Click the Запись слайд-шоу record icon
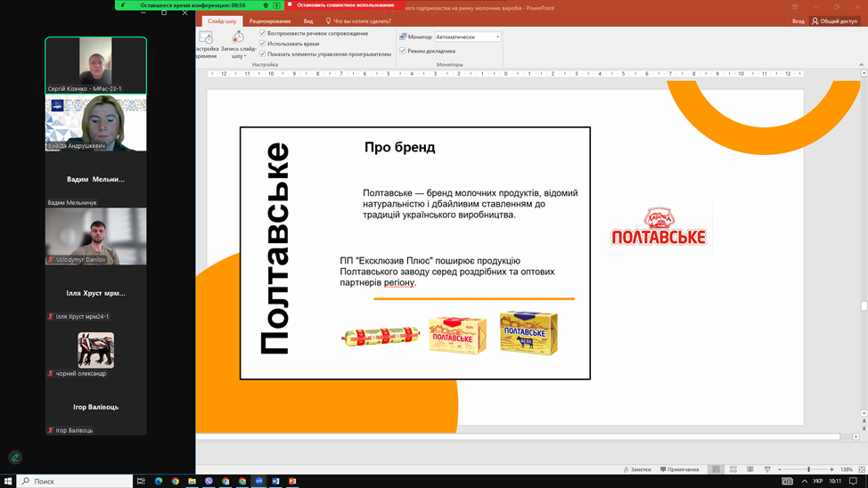The width and height of the screenshot is (868, 488). pyautogui.click(x=238, y=37)
